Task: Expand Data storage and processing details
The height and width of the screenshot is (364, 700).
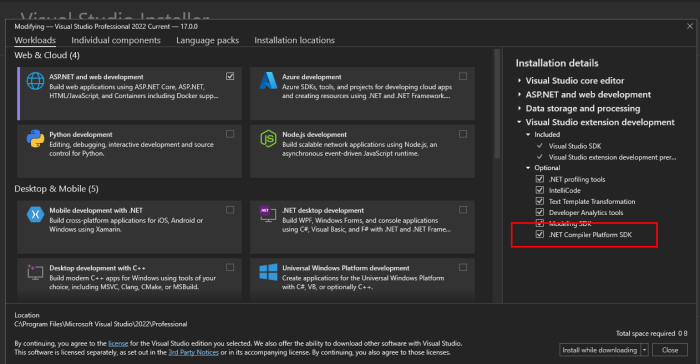Action: 519,109
